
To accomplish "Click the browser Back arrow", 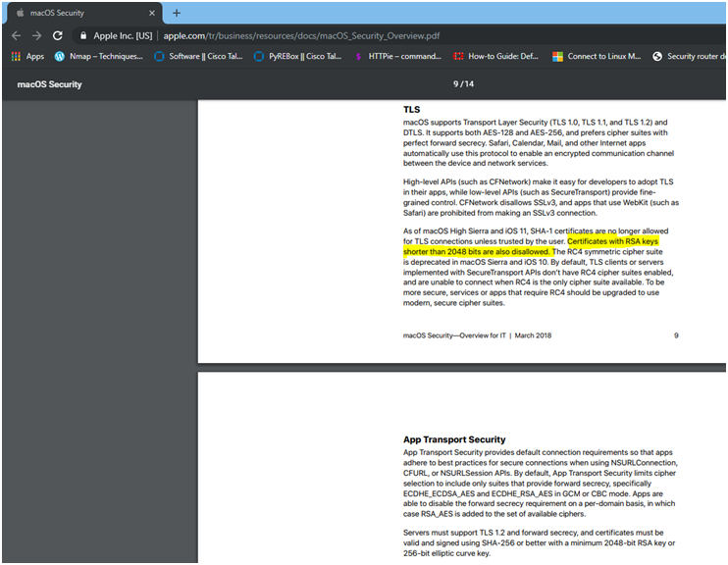I will click(x=17, y=35).
